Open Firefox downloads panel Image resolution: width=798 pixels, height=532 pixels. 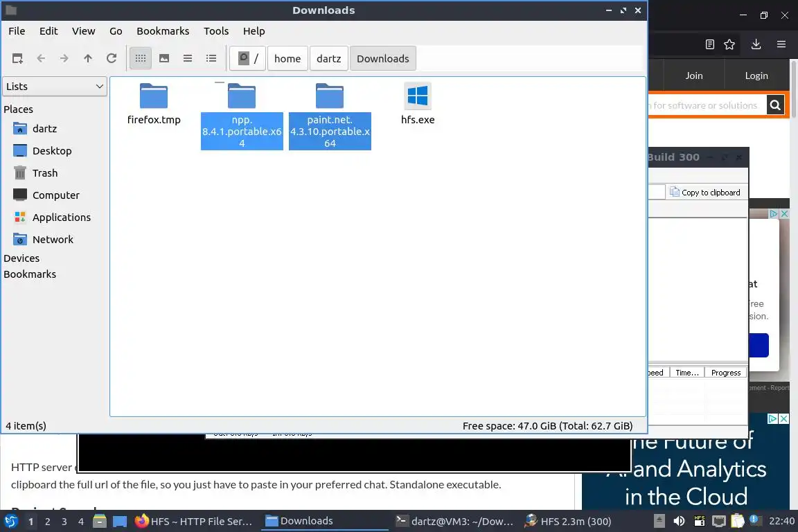click(x=756, y=44)
